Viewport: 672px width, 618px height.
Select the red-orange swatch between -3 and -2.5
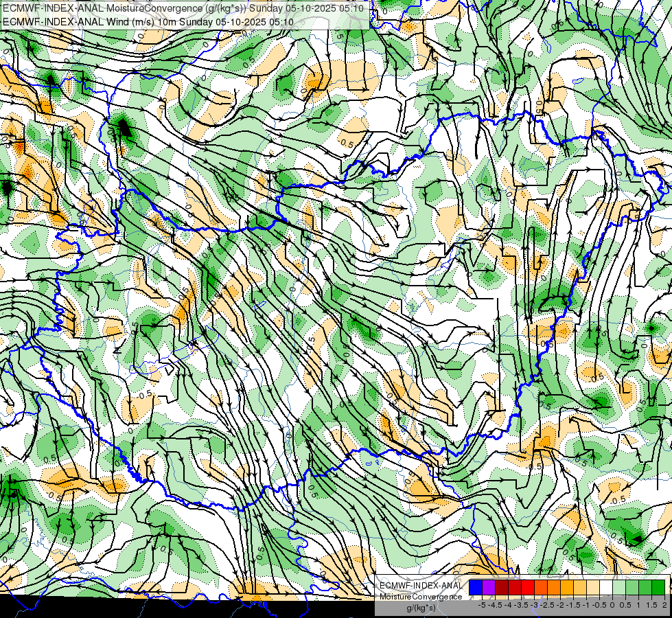541,588
